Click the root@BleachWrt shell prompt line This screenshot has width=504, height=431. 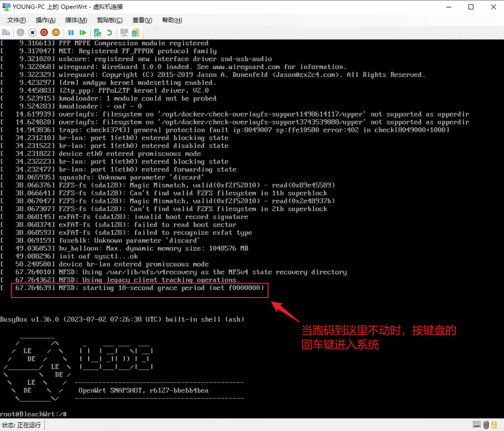coord(33,414)
